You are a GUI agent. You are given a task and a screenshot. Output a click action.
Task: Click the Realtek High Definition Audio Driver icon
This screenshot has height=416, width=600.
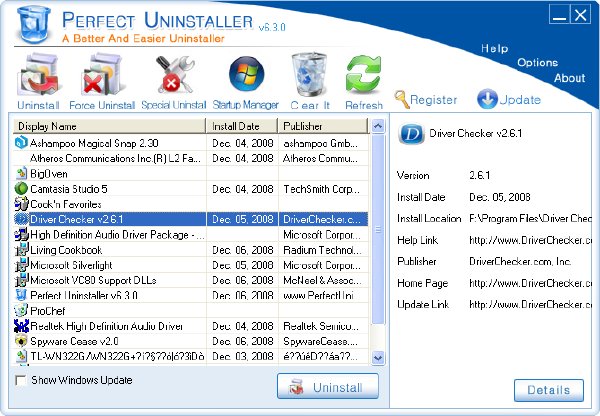pos(21,326)
